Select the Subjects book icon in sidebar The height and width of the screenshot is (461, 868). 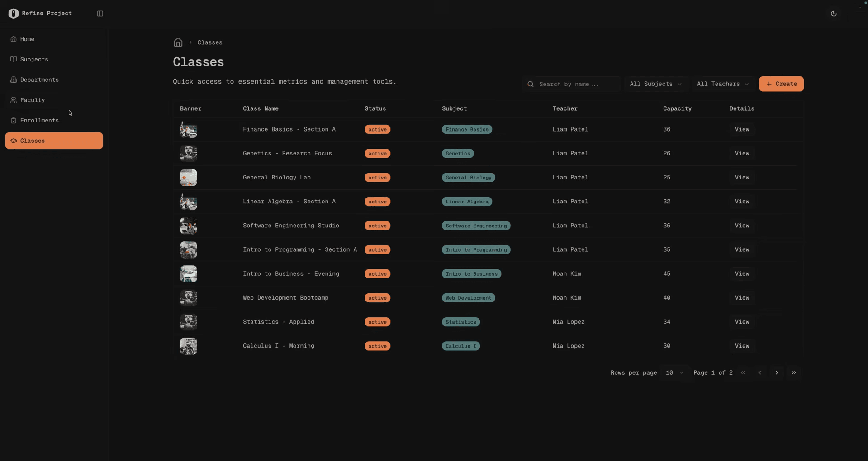pos(13,59)
